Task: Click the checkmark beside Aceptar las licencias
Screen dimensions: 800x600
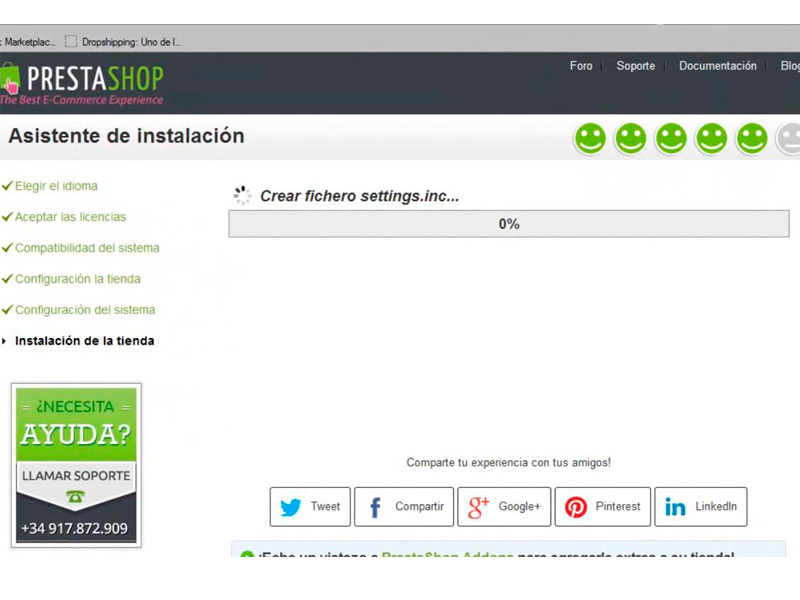Action: coord(9,217)
